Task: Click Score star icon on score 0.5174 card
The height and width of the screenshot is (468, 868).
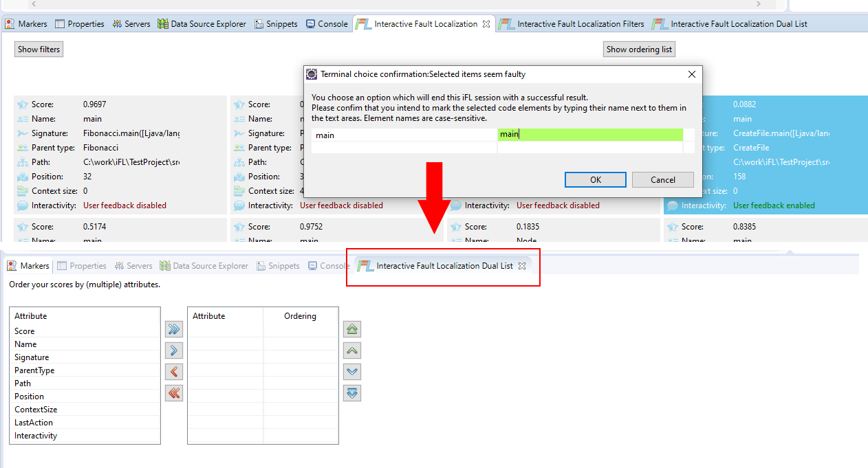Action: [22, 227]
